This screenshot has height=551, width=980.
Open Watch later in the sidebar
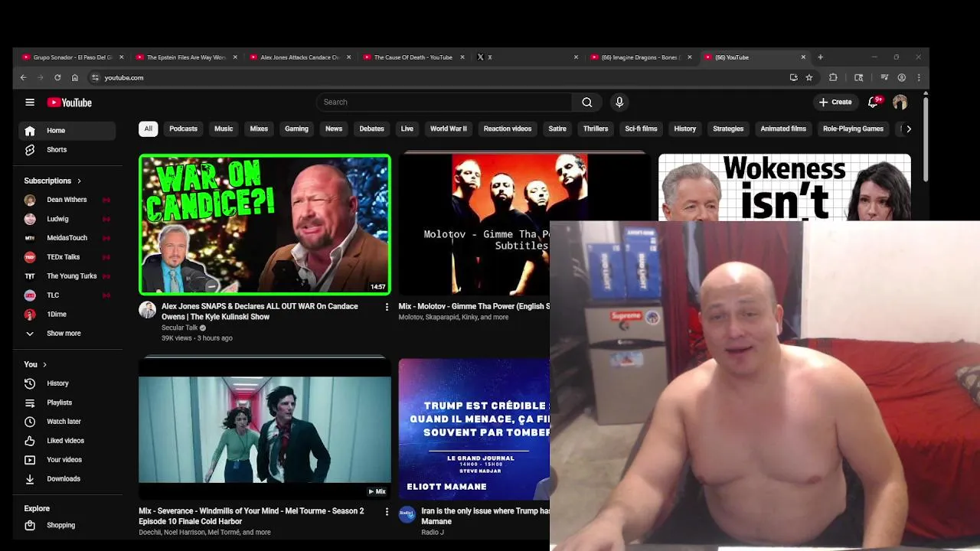tap(67, 422)
